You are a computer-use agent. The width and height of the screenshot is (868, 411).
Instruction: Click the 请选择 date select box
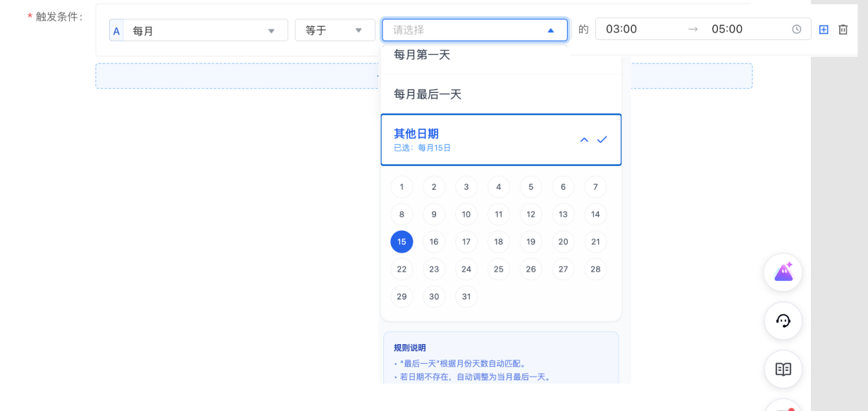click(x=475, y=30)
